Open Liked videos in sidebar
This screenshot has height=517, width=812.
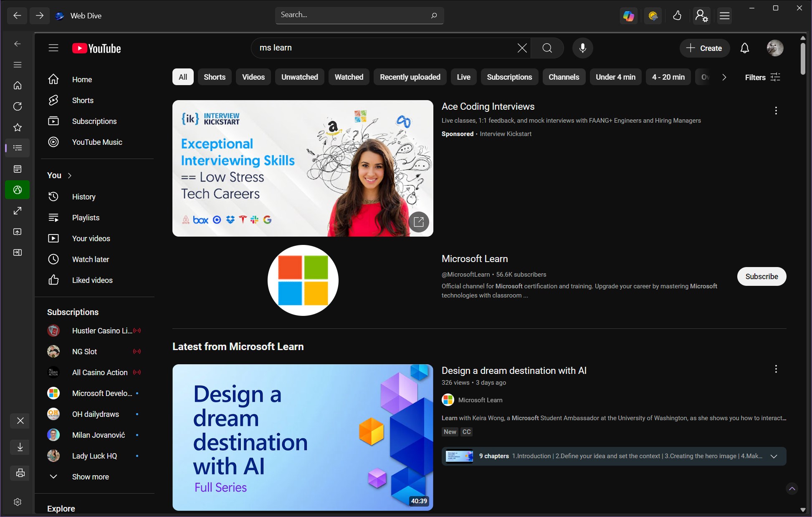[x=92, y=280]
